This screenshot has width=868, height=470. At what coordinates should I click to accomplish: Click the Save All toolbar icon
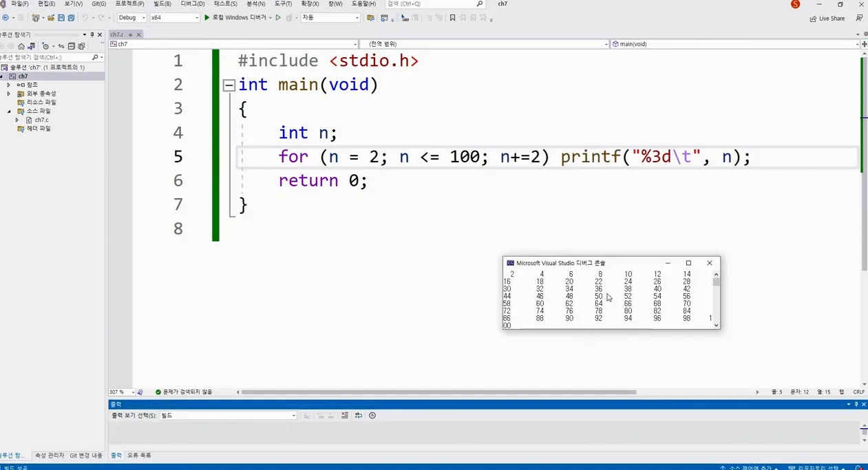coord(71,18)
